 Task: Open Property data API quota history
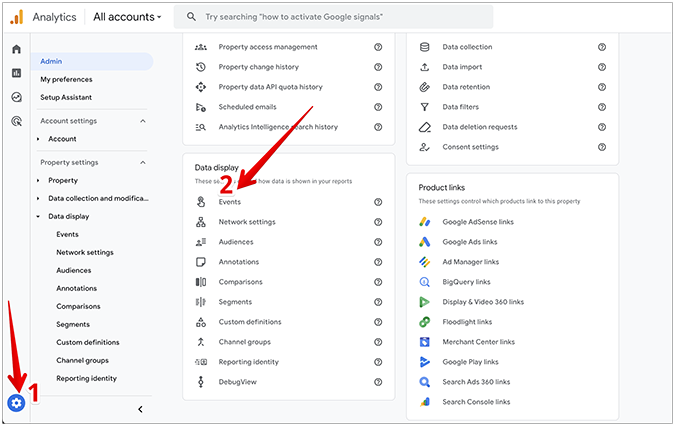point(270,87)
